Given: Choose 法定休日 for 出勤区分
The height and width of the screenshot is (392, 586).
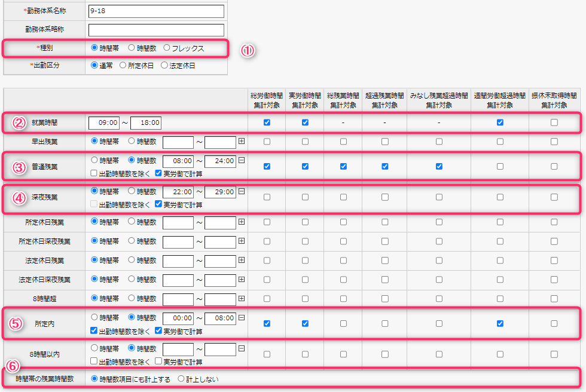Looking at the screenshot, I should [x=164, y=66].
